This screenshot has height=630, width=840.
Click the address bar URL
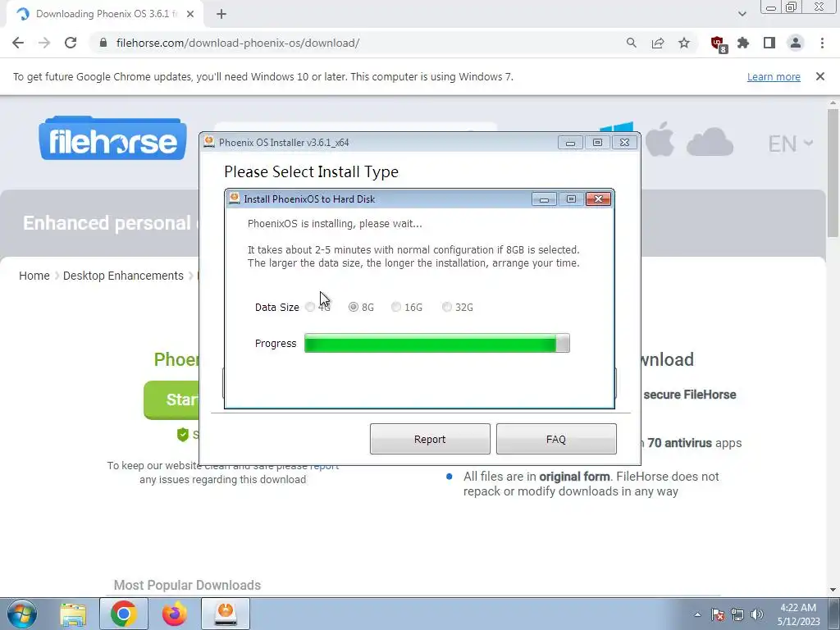point(238,43)
